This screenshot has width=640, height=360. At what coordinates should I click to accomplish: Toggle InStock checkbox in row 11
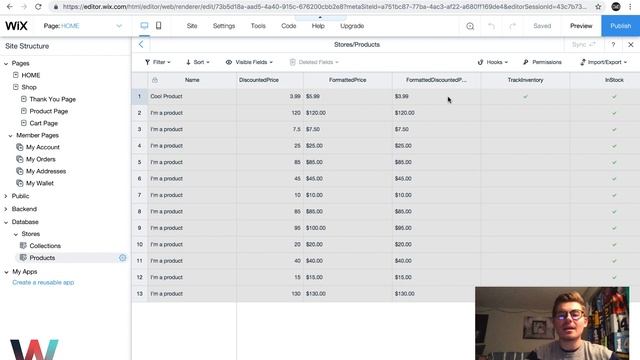point(614,261)
